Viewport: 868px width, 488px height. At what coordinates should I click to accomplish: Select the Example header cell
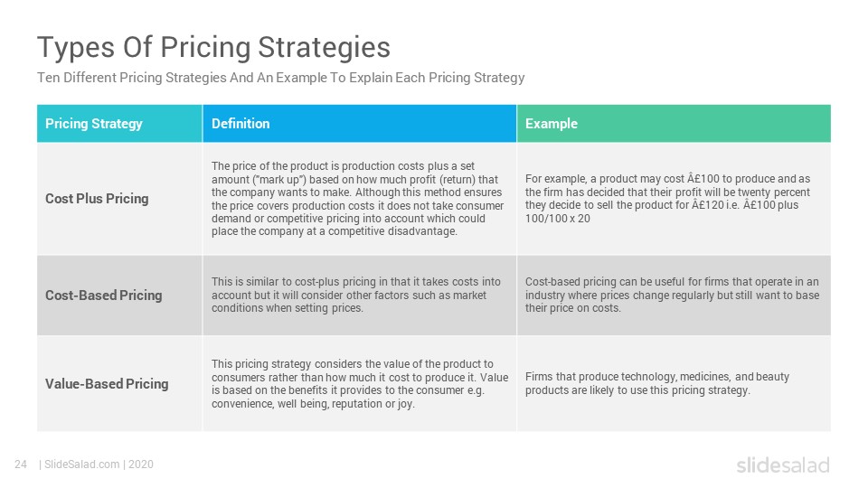pyautogui.click(x=675, y=124)
